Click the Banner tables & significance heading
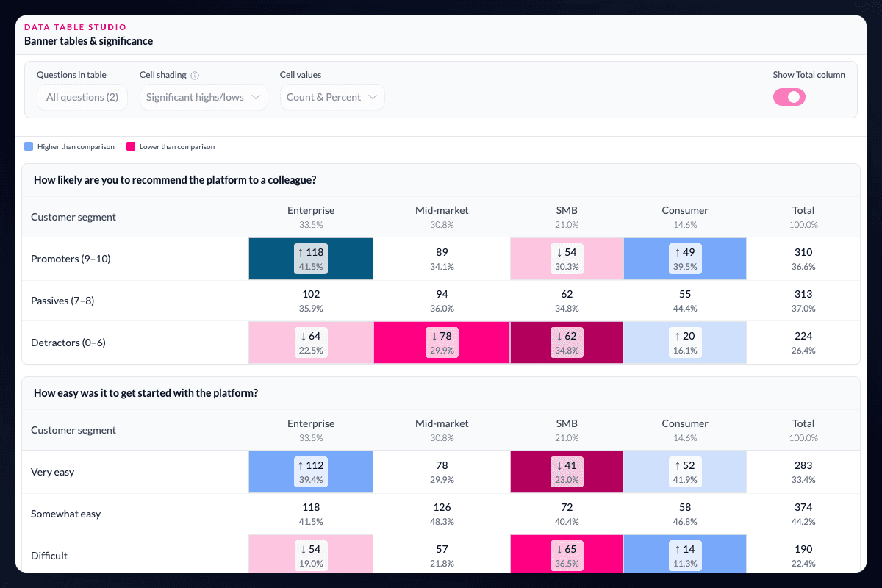 point(89,41)
